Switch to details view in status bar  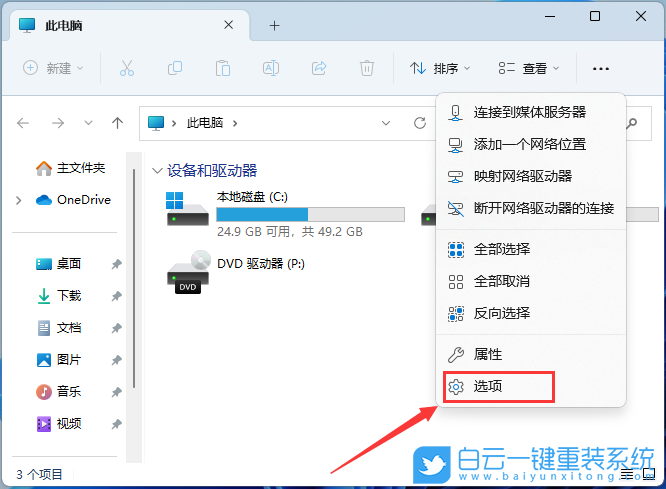627,474
